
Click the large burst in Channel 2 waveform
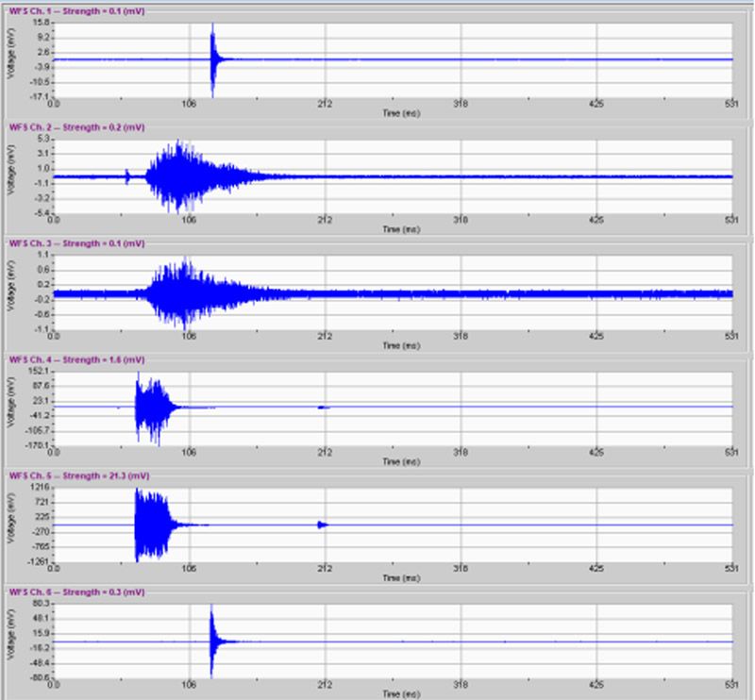(179, 175)
